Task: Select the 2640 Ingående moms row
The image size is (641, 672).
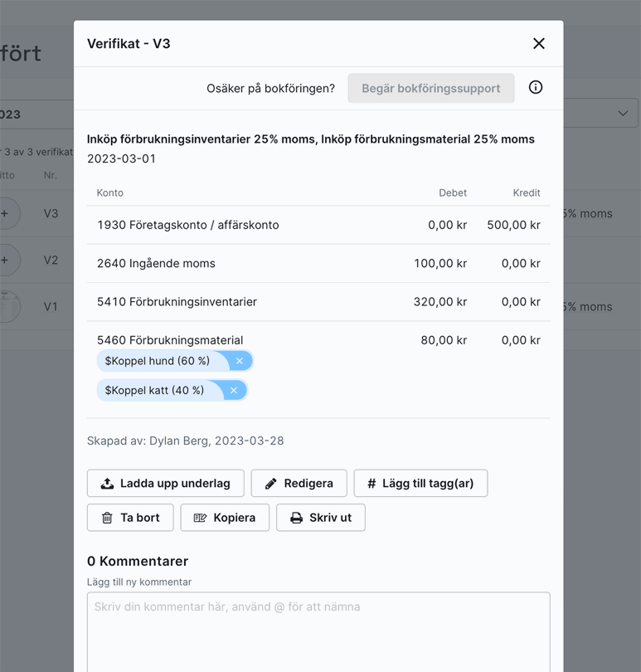Action: click(x=156, y=263)
